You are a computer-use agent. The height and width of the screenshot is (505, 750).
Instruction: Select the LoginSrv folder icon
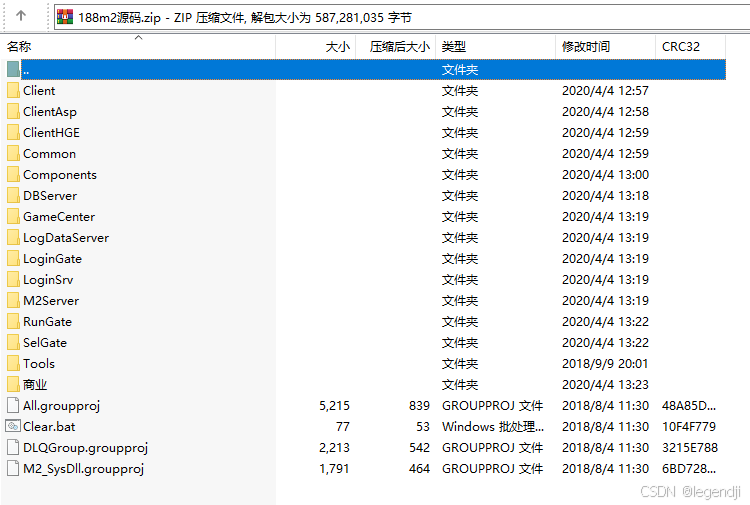tap(13, 280)
